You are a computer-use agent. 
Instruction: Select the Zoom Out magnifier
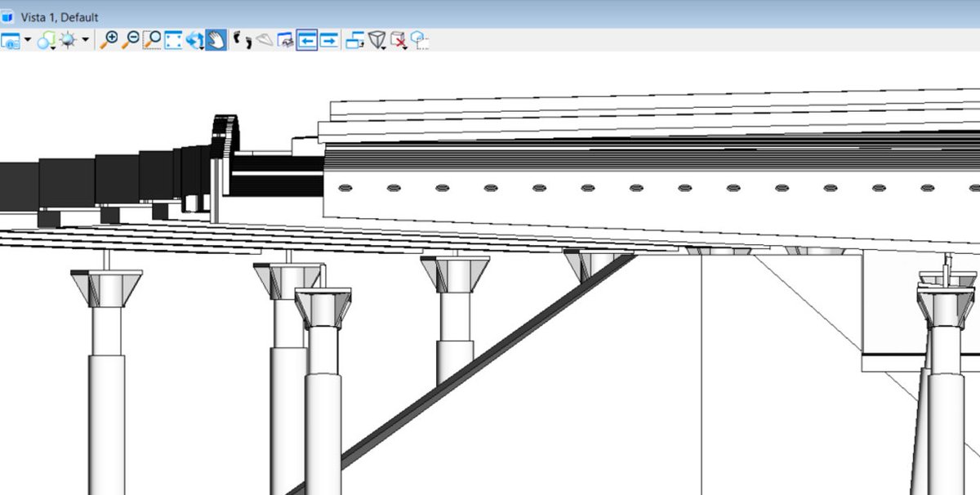tap(130, 40)
